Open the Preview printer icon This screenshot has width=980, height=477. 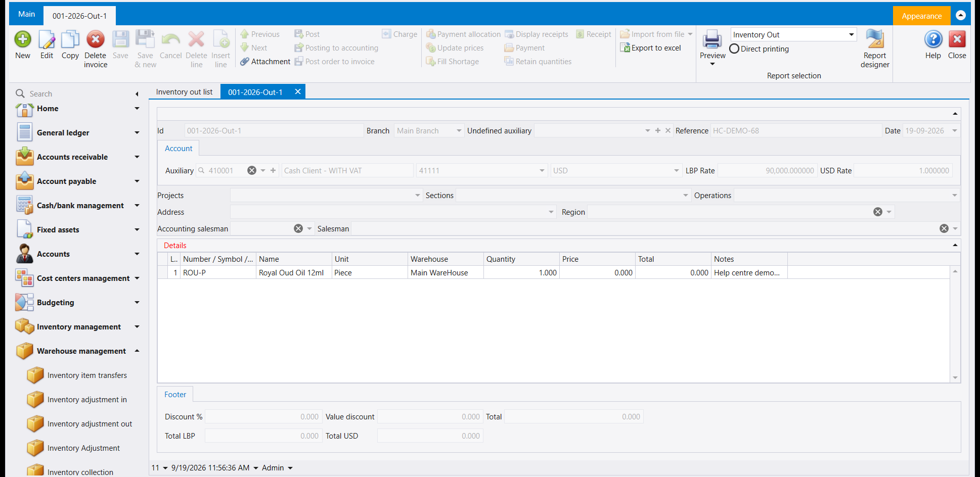click(712, 39)
